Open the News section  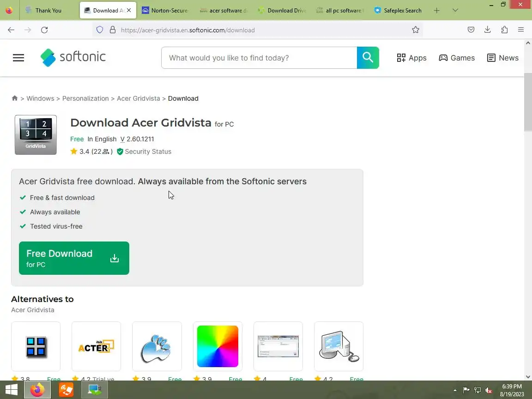click(x=503, y=58)
